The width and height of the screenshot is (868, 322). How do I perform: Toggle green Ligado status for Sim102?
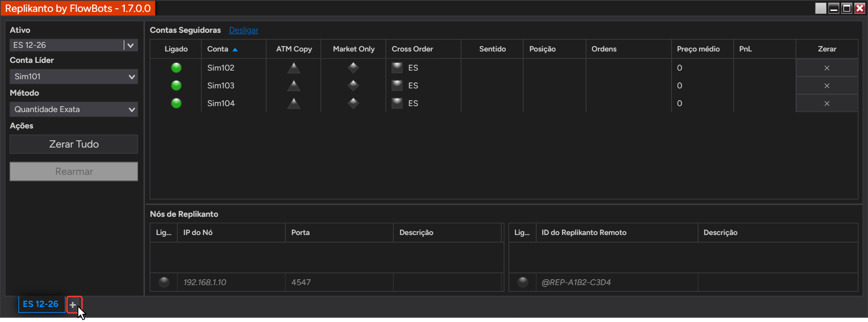point(176,68)
